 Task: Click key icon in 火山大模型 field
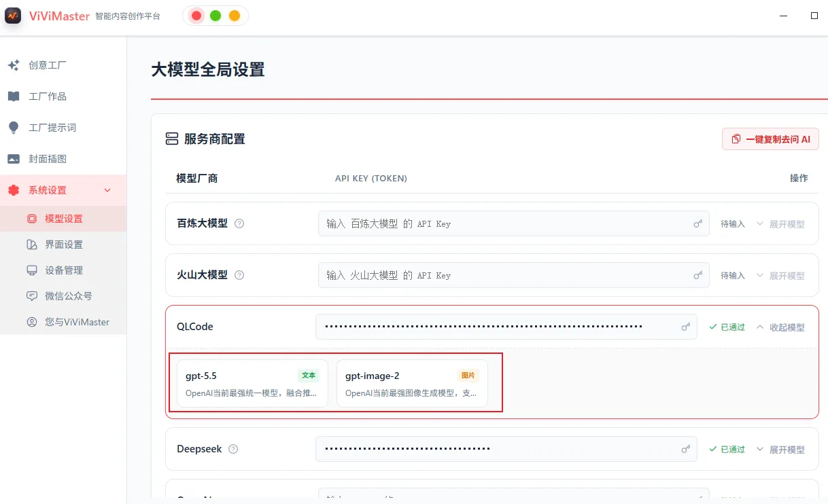pos(697,275)
